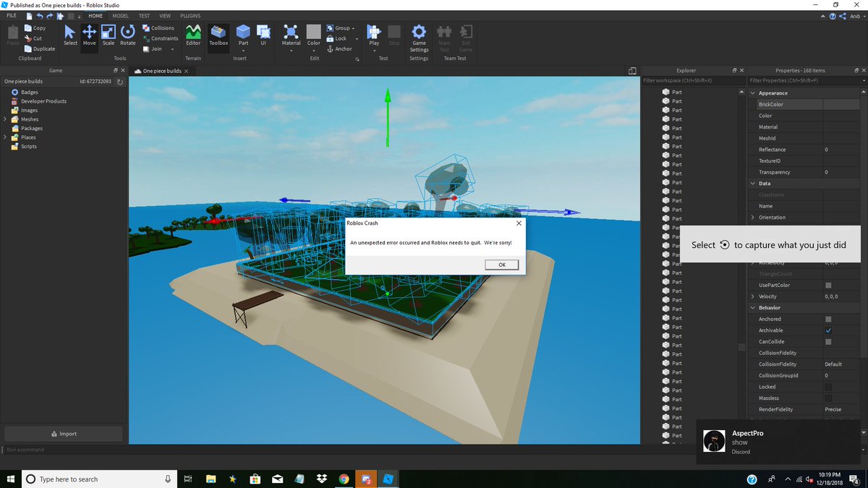Screen dimensions: 868x488
Task: Open the UI insert tool
Action: (263, 35)
